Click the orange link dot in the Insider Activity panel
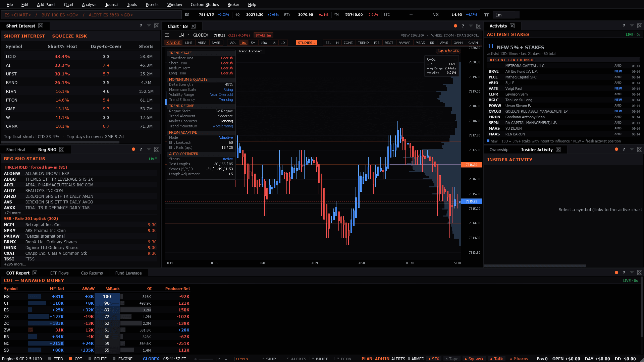 616,149
